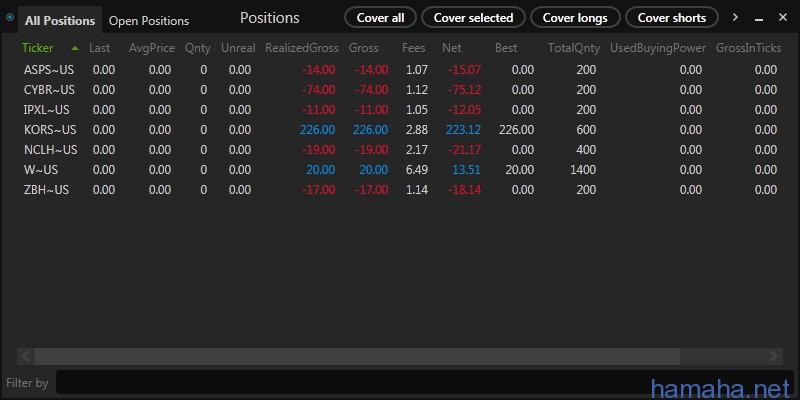Sort by RealizedGross column header

[301, 48]
